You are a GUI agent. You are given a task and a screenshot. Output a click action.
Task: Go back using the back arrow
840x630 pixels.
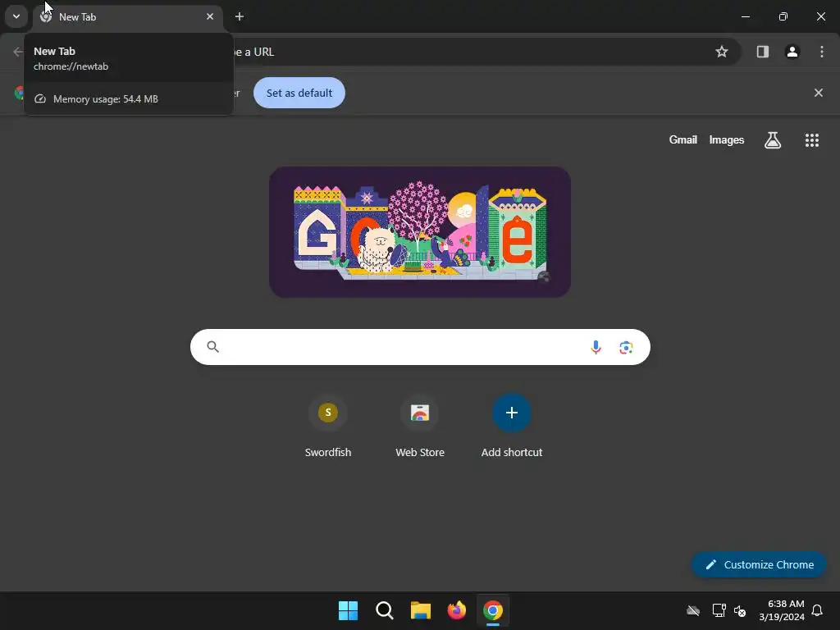18,52
